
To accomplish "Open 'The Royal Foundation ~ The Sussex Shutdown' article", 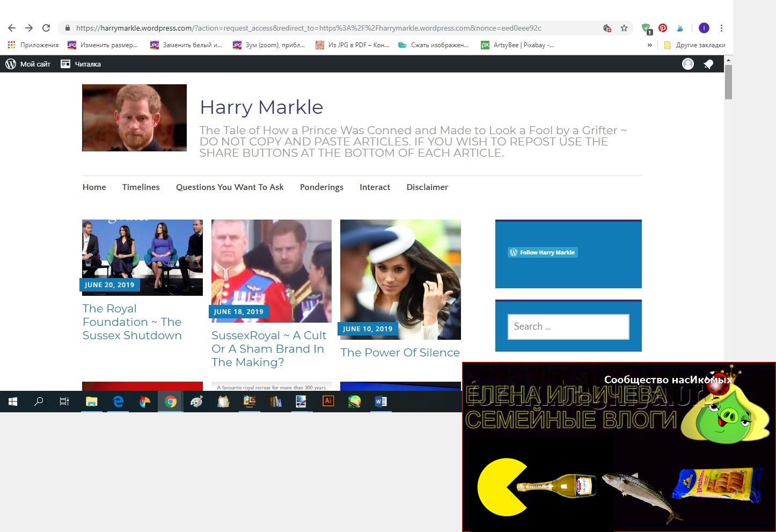I will 132,322.
